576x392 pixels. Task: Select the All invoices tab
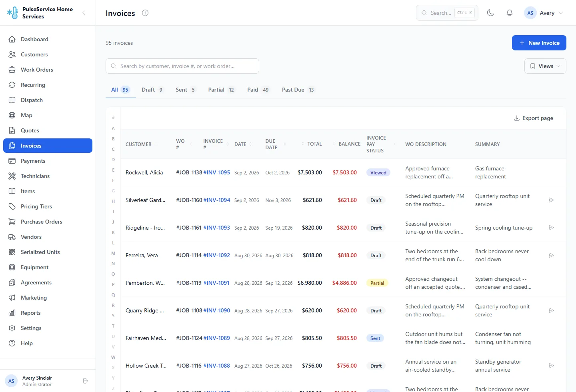click(x=120, y=90)
